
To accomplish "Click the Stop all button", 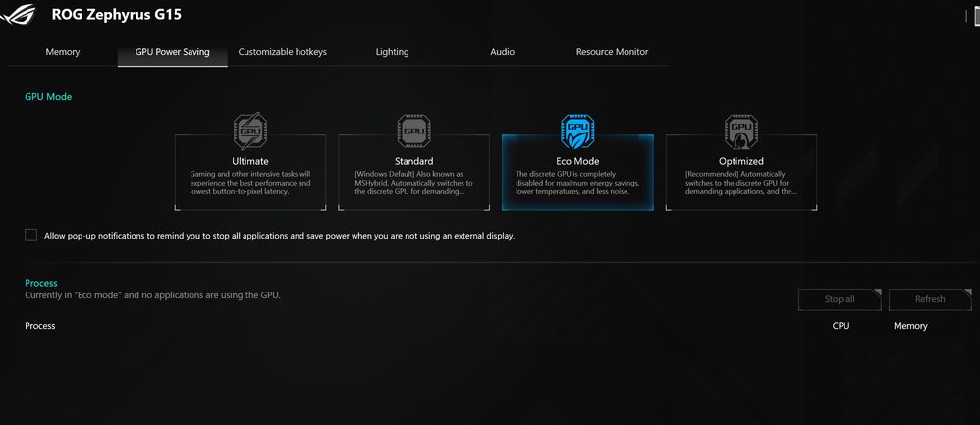I will coord(840,299).
